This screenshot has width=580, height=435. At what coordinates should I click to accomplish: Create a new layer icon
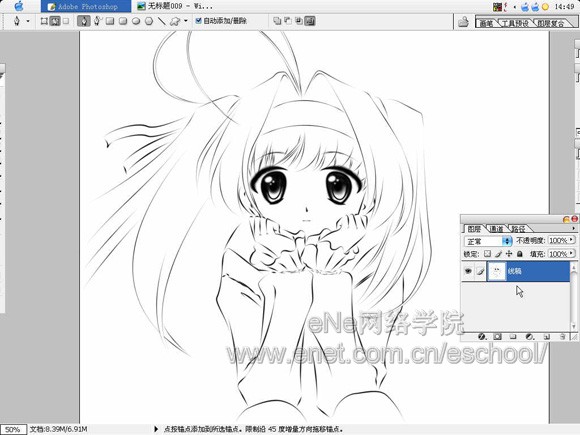[546, 337]
